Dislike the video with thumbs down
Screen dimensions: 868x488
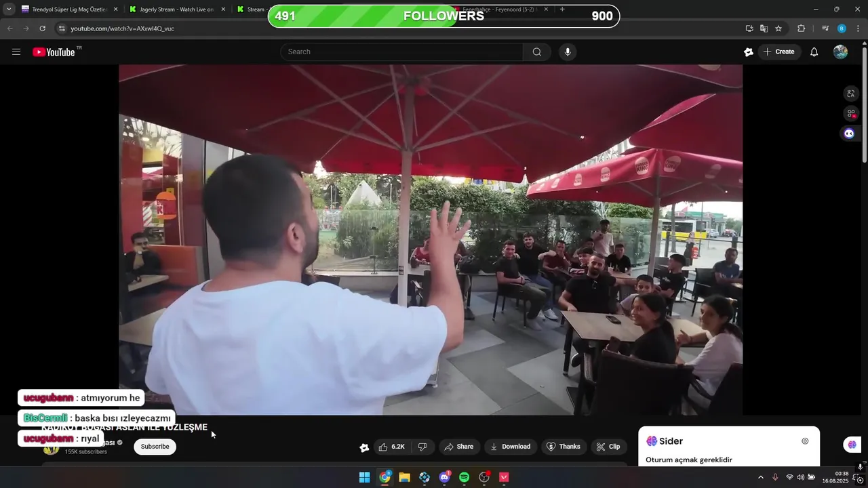[x=422, y=447]
